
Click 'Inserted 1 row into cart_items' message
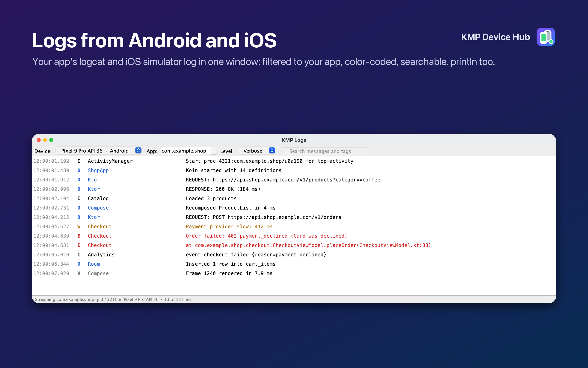click(x=231, y=264)
